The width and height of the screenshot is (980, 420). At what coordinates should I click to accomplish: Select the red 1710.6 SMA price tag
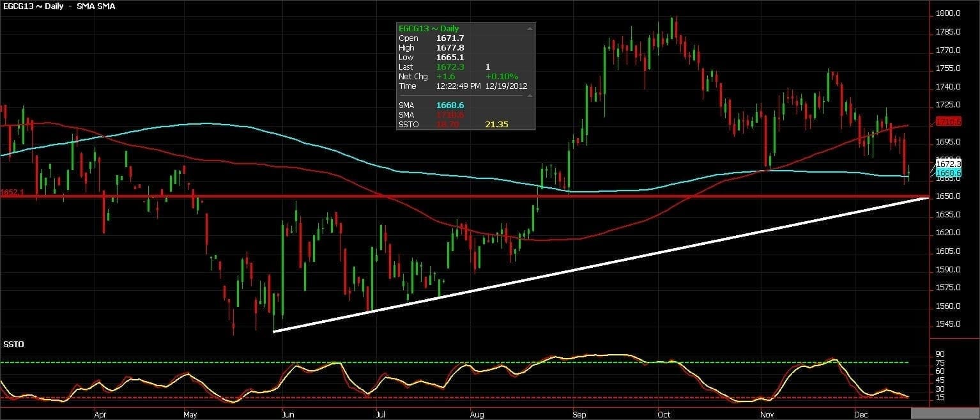tap(949, 121)
